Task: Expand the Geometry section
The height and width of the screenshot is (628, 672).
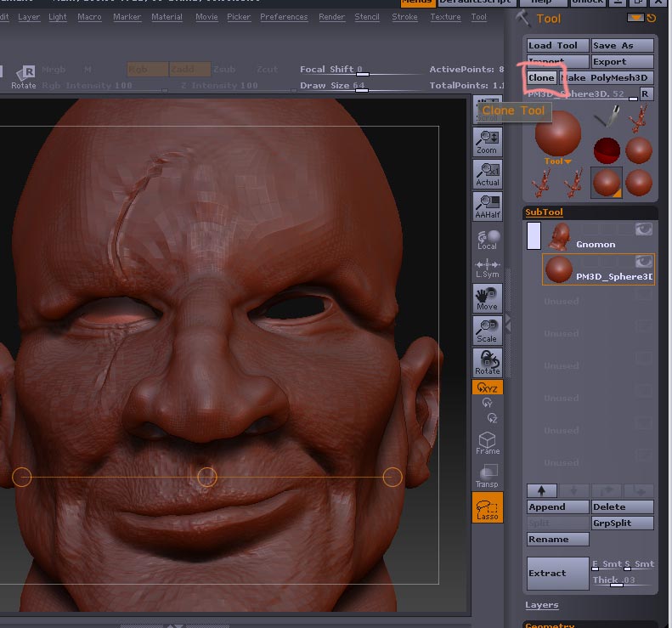Action: (x=550, y=625)
